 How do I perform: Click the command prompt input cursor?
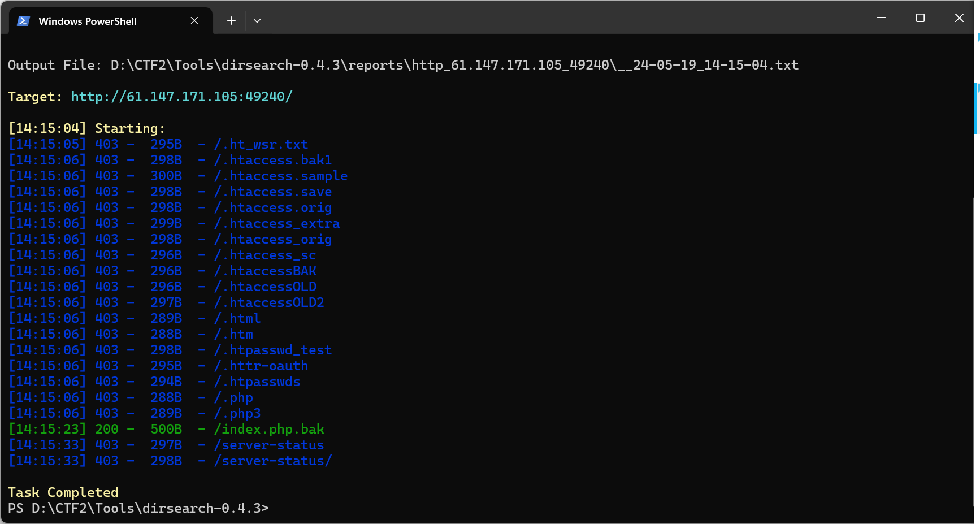[x=277, y=508]
